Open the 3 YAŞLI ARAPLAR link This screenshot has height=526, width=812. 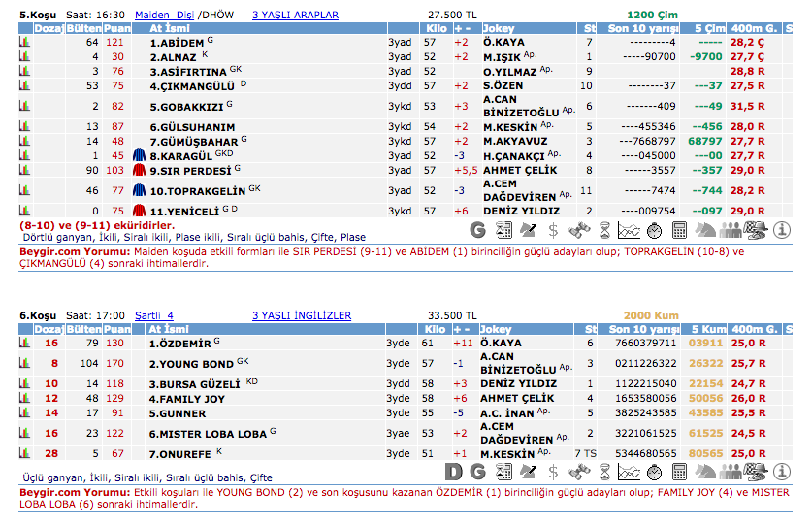295,16
